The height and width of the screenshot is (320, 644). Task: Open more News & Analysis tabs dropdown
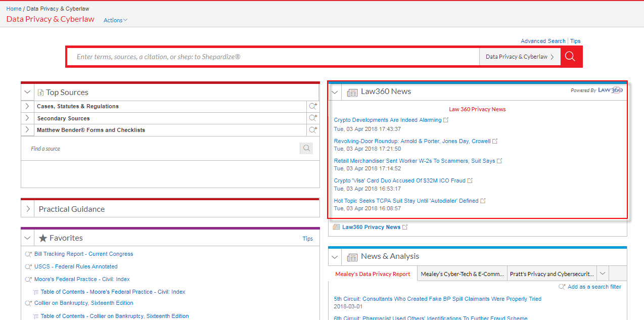tap(603, 273)
